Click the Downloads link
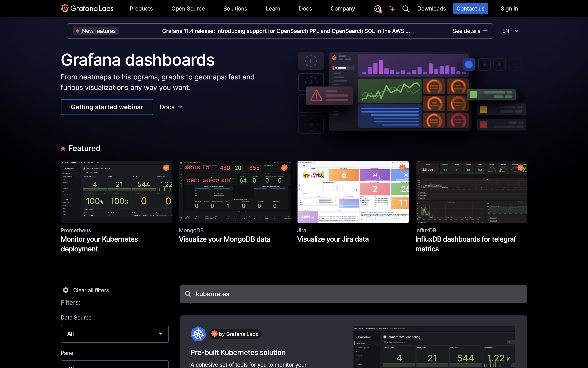588x368 pixels. [431, 9]
